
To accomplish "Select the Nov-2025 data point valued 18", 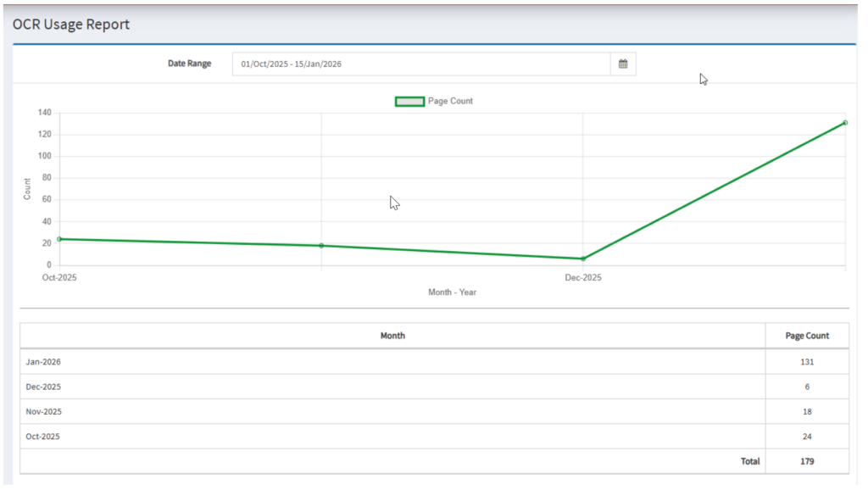I will tap(321, 246).
